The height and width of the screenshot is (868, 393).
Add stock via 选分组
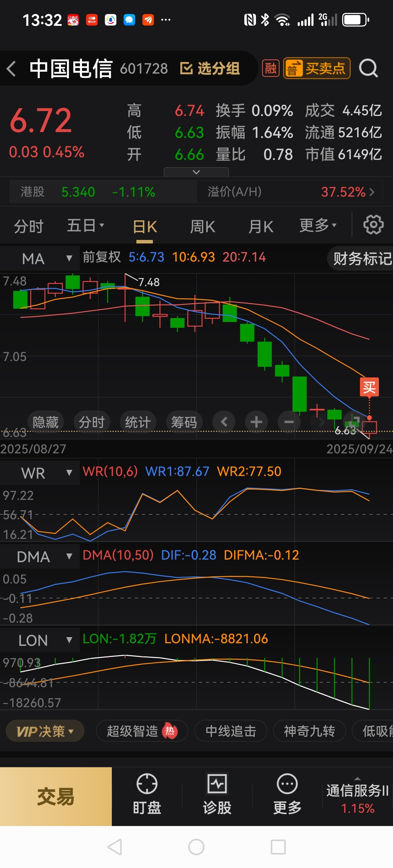click(x=209, y=69)
